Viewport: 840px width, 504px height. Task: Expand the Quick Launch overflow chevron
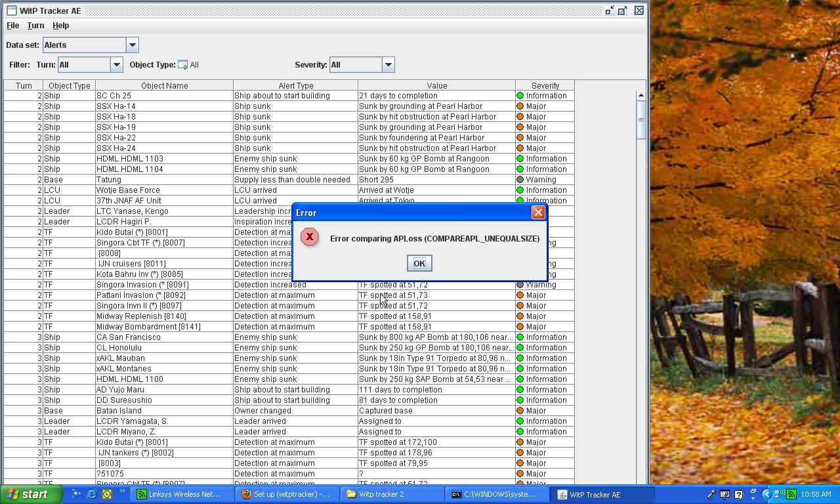(x=122, y=492)
